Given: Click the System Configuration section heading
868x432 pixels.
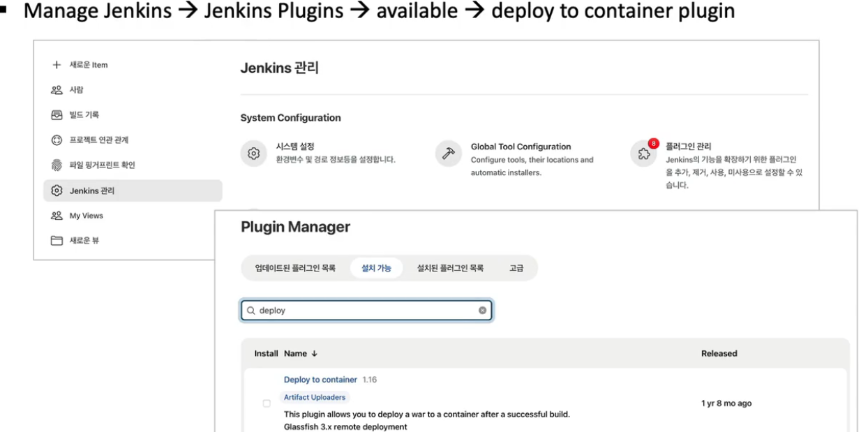Looking at the screenshot, I should 291,118.
